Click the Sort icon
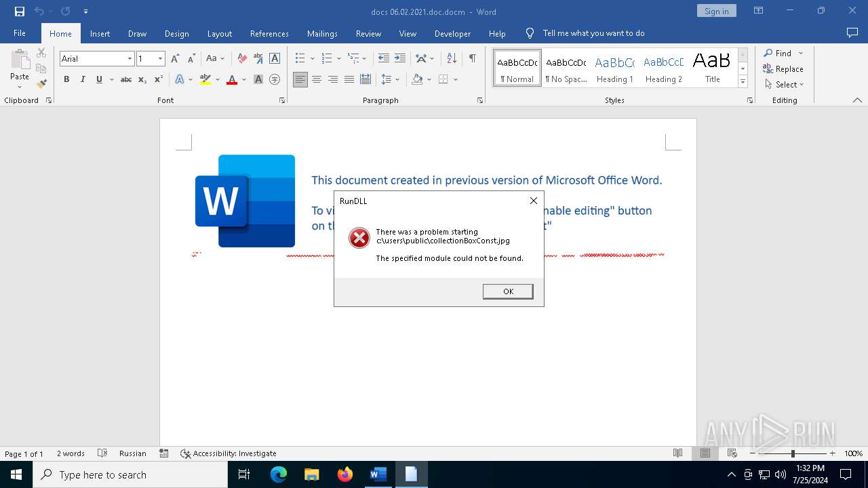The image size is (868, 488). pos(452,58)
